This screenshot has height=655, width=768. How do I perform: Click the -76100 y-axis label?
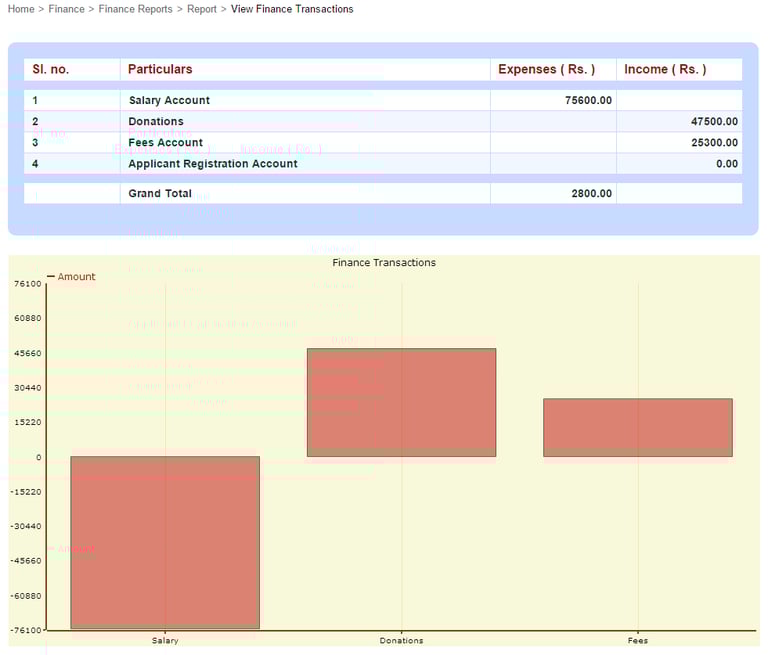[26, 631]
